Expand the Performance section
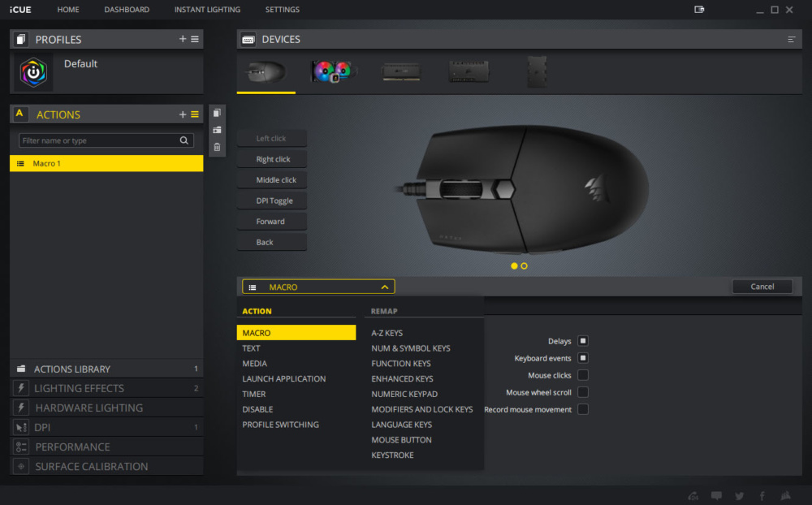 106,447
